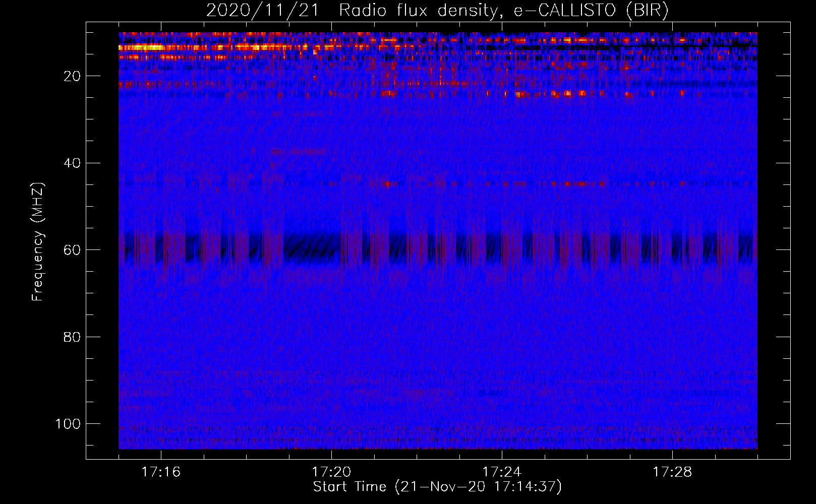Click the frequency tick label 60

[73, 250]
